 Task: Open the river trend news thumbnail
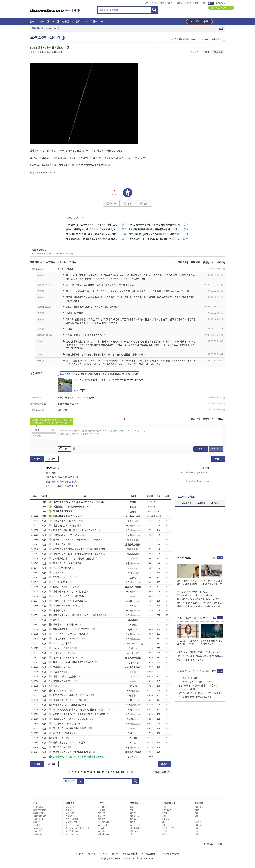tap(65, 385)
